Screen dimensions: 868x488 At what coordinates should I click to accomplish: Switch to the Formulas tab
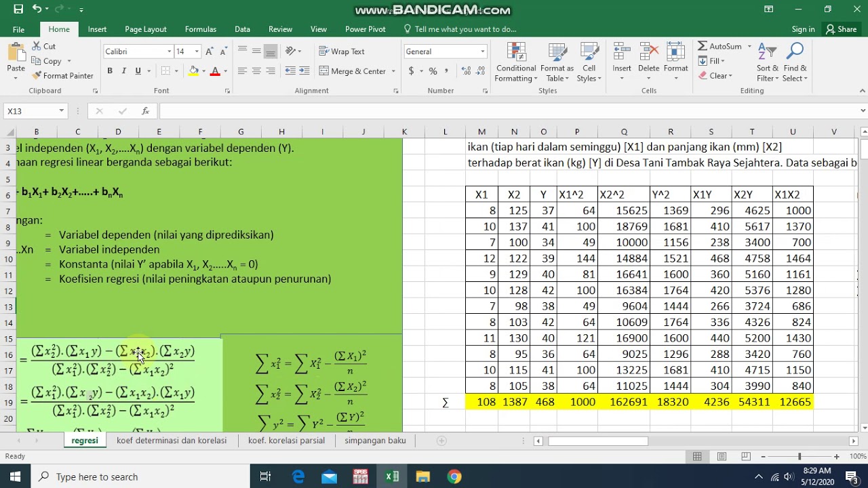coord(201,29)
